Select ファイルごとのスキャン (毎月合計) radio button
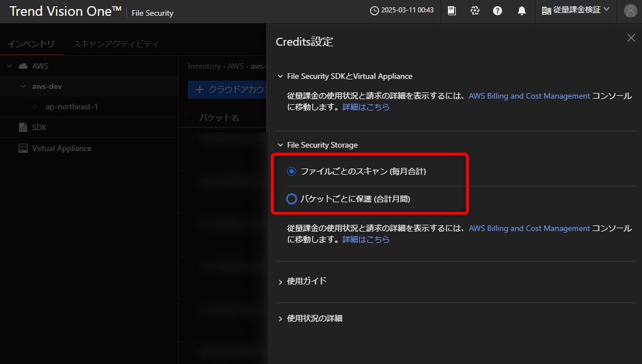Viewport: 642px width, 364px height. pos(292,171)
